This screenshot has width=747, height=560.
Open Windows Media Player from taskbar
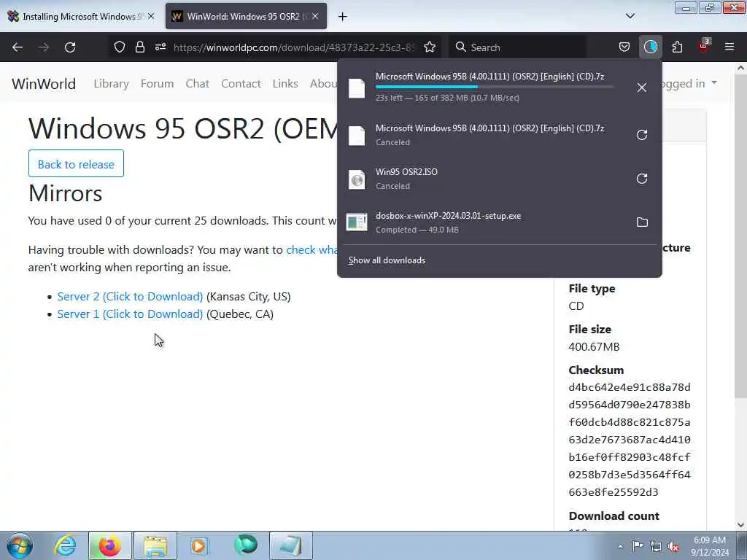pos(200,545)
